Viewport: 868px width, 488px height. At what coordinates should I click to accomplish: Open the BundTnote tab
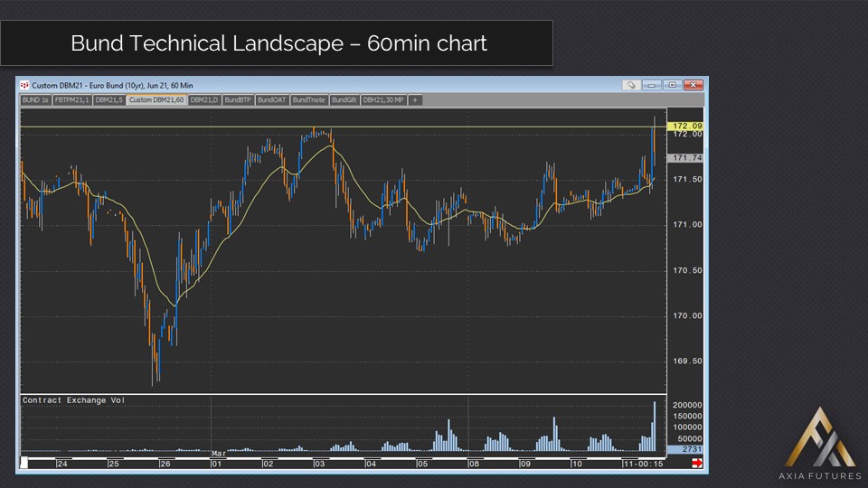coord(308,100)
